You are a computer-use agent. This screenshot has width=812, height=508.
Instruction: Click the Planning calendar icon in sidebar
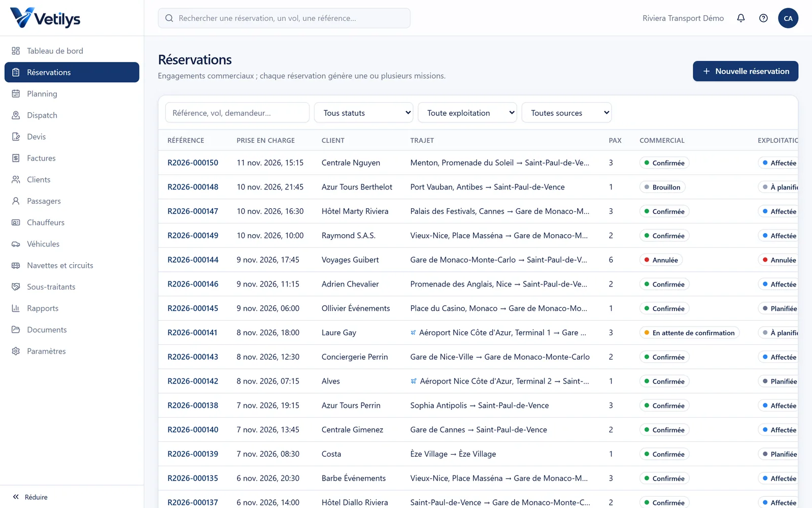tap(16, 93)
